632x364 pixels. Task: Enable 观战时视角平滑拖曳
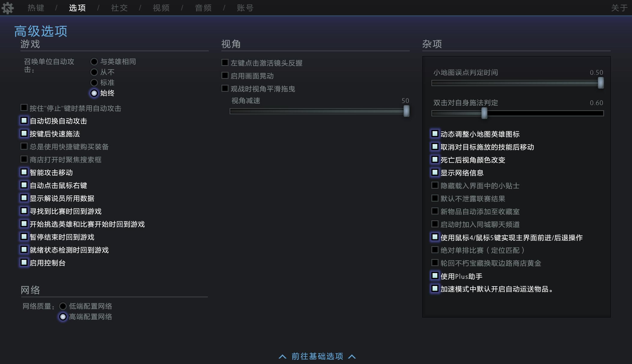(x=225, y=88)
